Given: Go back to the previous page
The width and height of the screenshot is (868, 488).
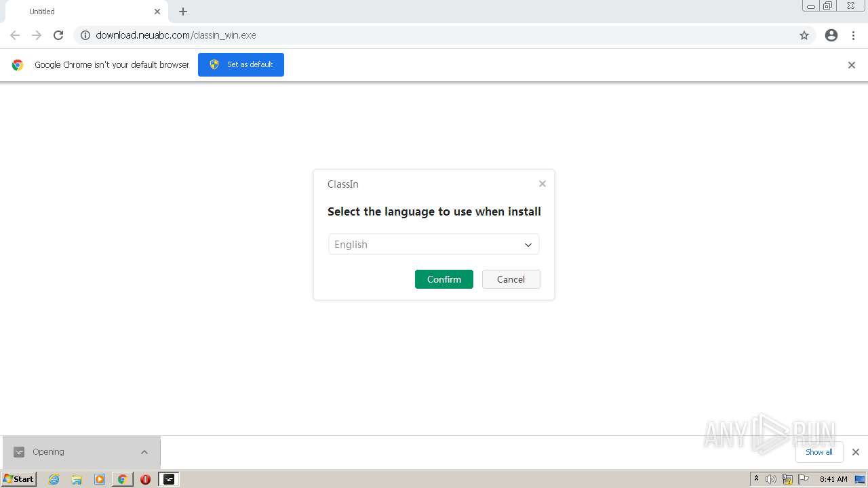Looking at the screenshot, I should pyautogui.click(x=15, y=35).
